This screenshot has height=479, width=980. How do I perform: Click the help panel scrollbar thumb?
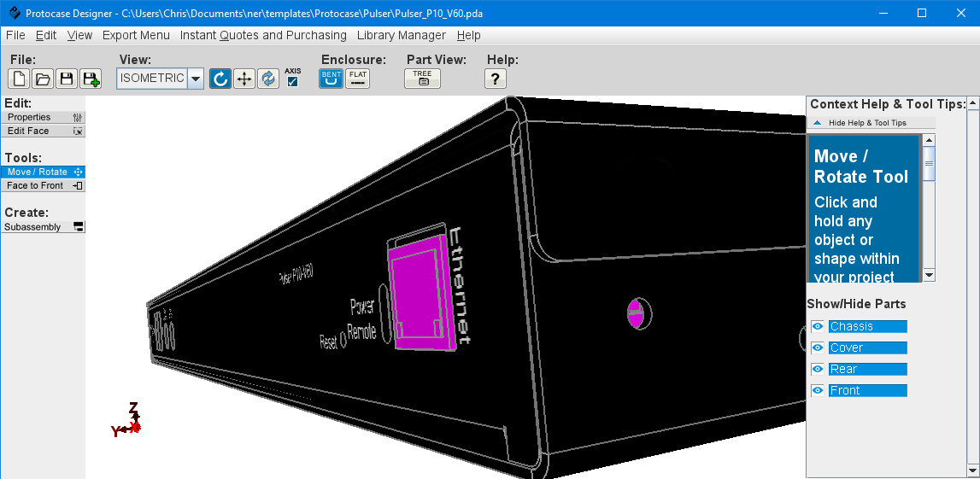pyautogui.click(x=929, y=164)
